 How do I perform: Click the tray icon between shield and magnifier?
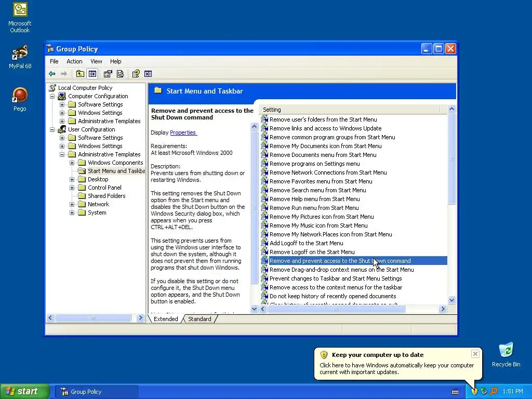484,391
